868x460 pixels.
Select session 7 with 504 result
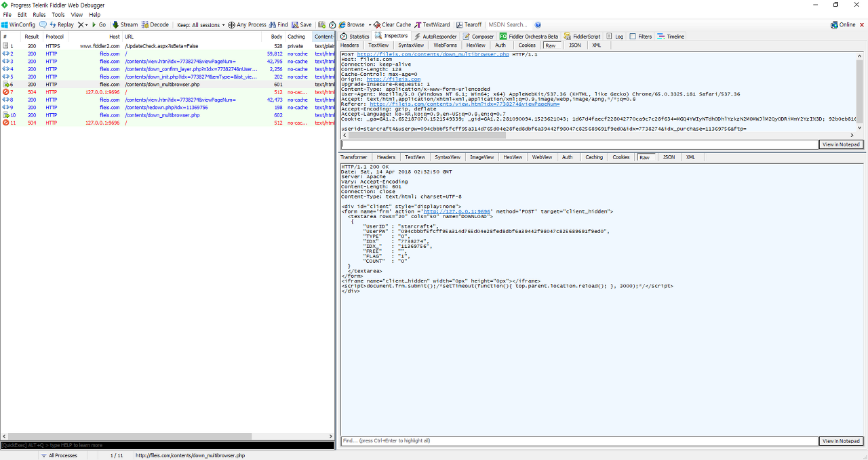click(x=167, y=92)
